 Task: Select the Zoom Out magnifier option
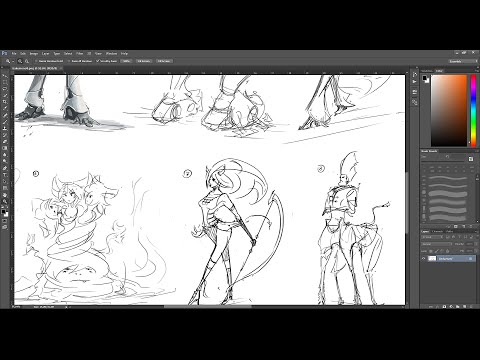pyautogui.click(x=27, y=61)
